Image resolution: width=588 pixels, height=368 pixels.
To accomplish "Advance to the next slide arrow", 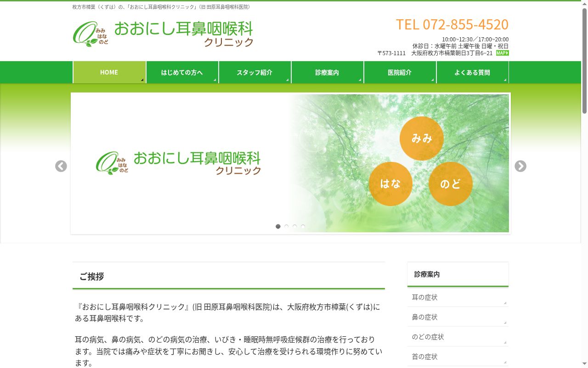I will click(x=520, y=166).
